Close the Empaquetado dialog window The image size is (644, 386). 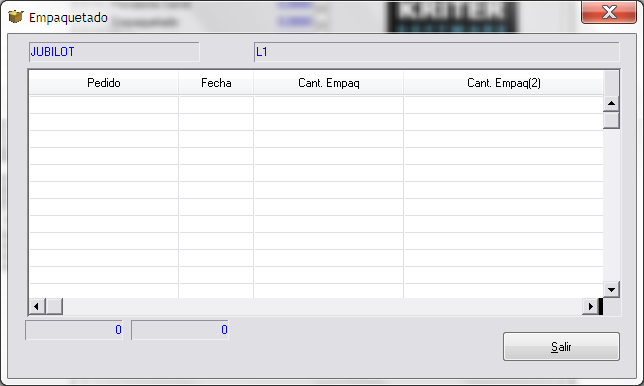click(609, 12)
